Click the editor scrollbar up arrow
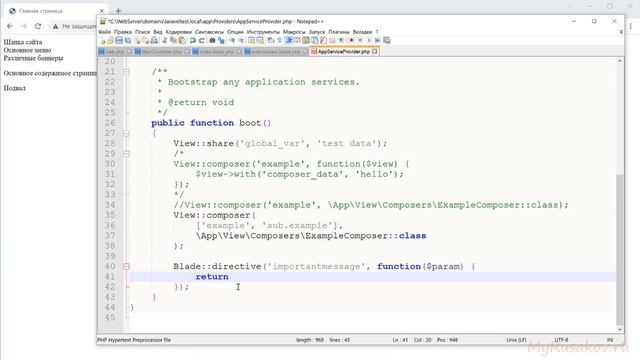The image size is (640, 360). pos(620,61)
